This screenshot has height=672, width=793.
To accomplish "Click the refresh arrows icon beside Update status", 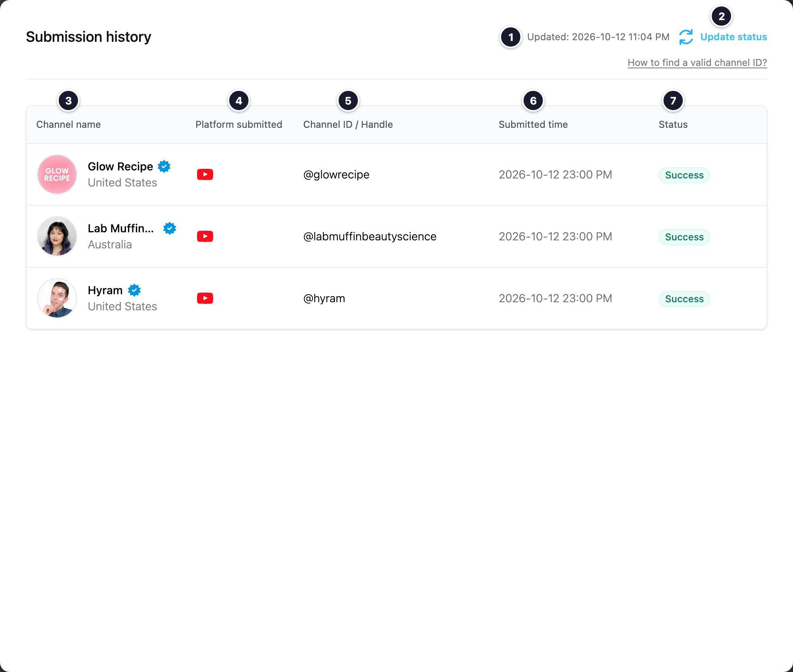I will click(686, 37).
